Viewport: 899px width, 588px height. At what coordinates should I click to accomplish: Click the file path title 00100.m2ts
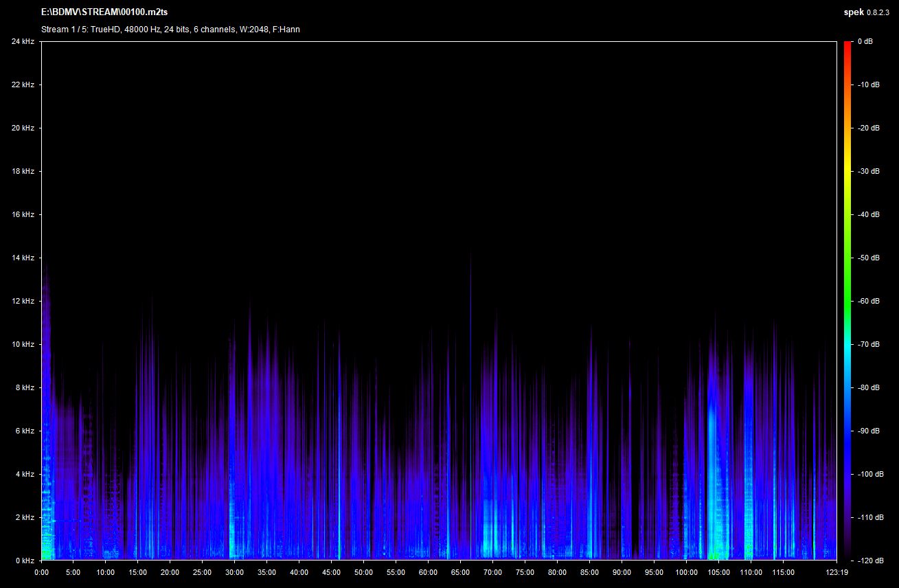tap(104, 12)
